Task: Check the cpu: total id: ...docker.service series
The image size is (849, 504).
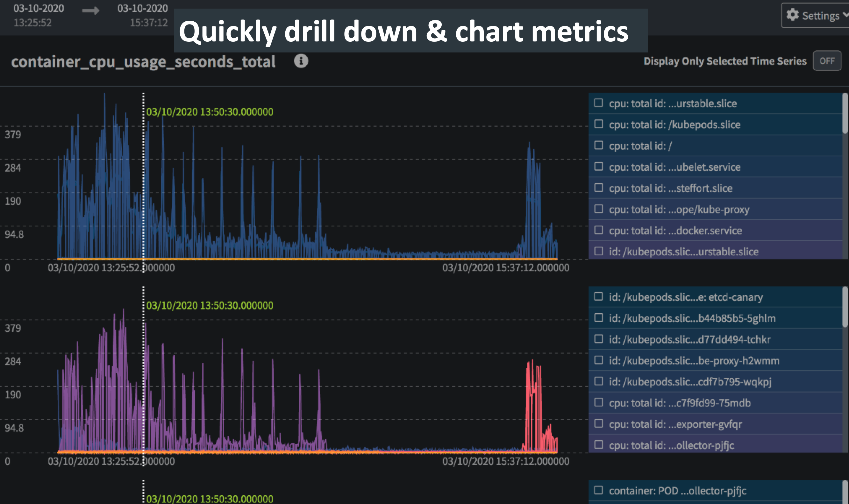Action: pyautogui.click(x=599, y=231)
